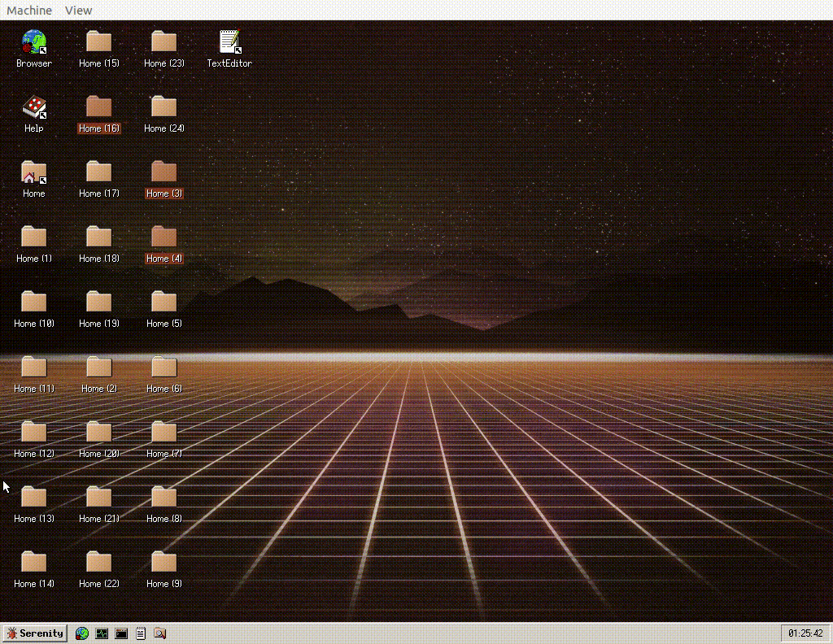Open the highlighted Home (16) folder
Screen dimensions: 833x644
click(x=98, y=108)
